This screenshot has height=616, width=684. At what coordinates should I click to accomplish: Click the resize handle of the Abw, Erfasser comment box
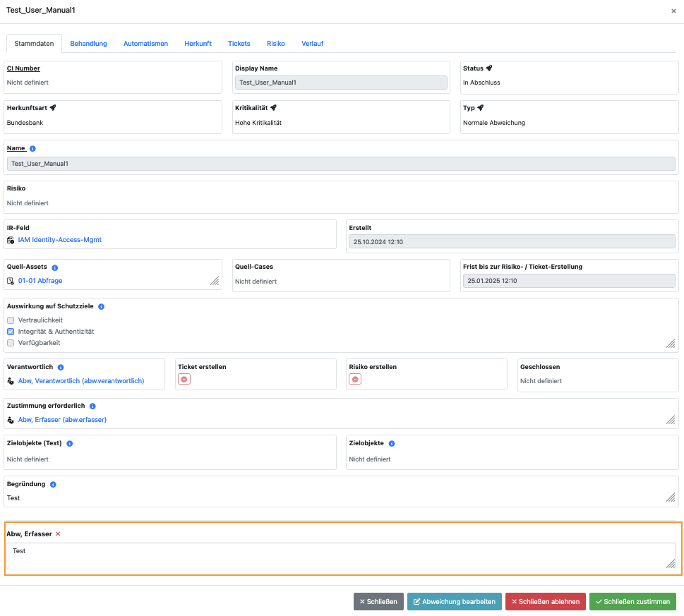tap(671, 564)
